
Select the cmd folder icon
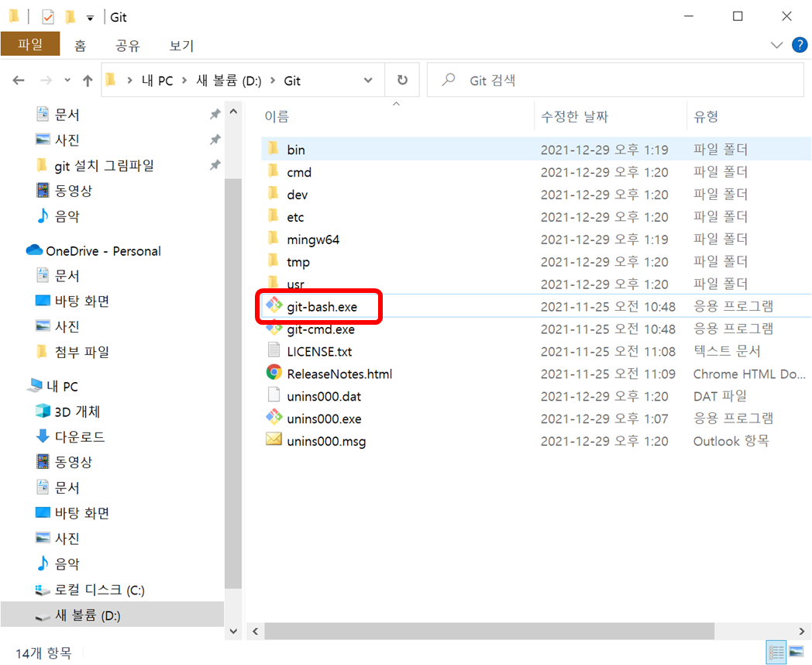[x=274, y=171]
